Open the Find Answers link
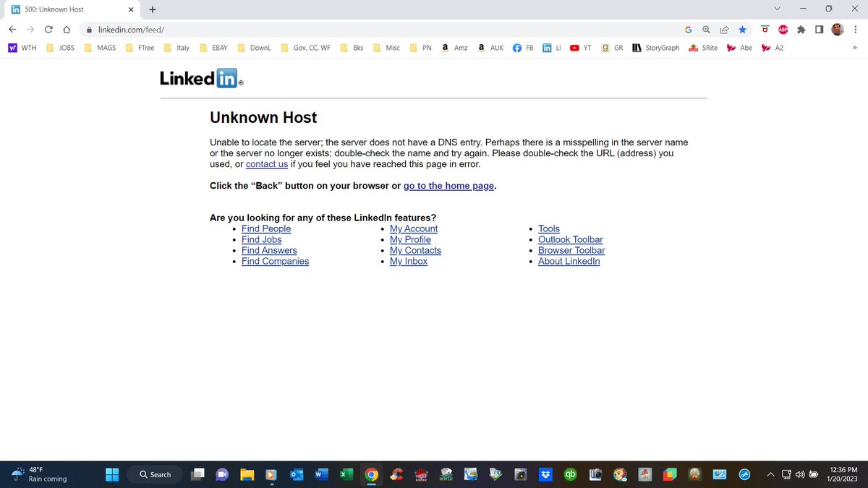This screenshot has width=868, height=488. [269, 250]
